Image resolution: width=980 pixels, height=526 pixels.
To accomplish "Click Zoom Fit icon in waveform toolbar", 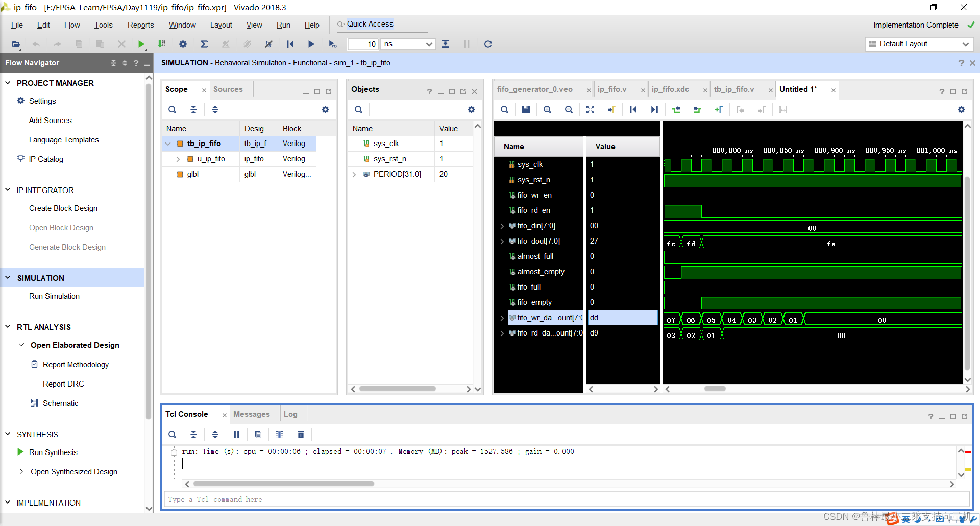I will pos(590,110).
